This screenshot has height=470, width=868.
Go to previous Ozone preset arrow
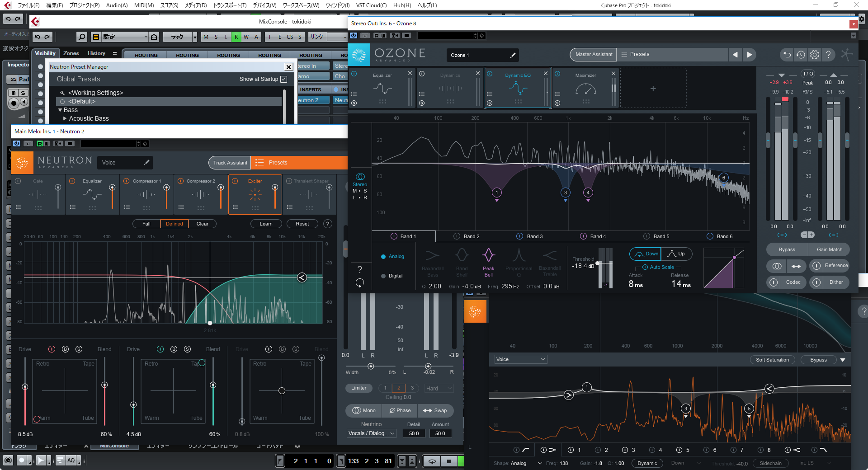click(x=735, y=55)
